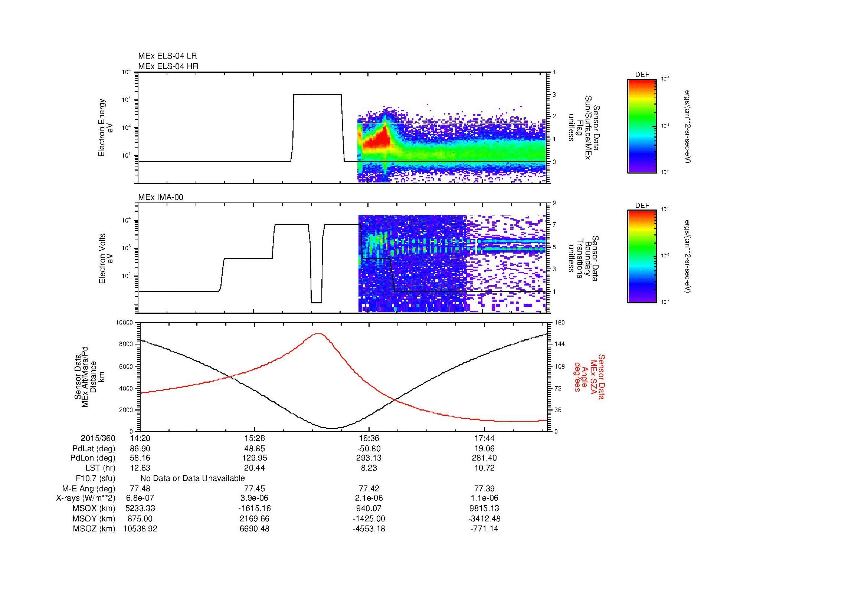
Task: Click the 'MEx Alt/Mars/Pd Distance km' axis label
Action: (89, 376)
